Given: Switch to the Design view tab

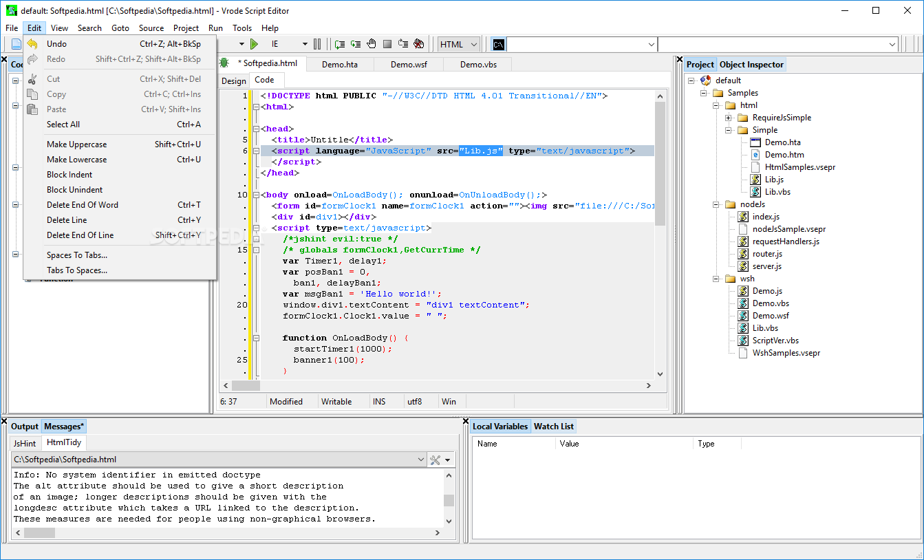Looking at the screenshot, I should pyautogui.click(x=234, y=80).
